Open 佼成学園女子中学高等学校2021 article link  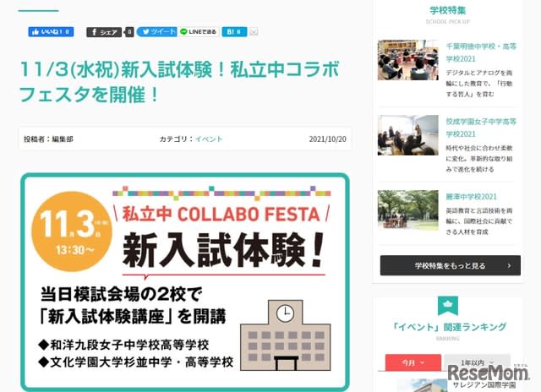click(481, 128)
